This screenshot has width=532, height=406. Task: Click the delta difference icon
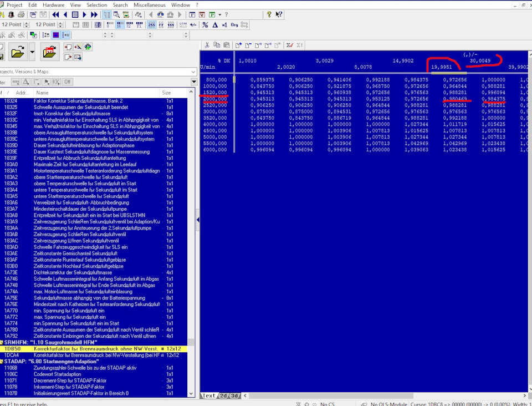[x=214, y=25]
